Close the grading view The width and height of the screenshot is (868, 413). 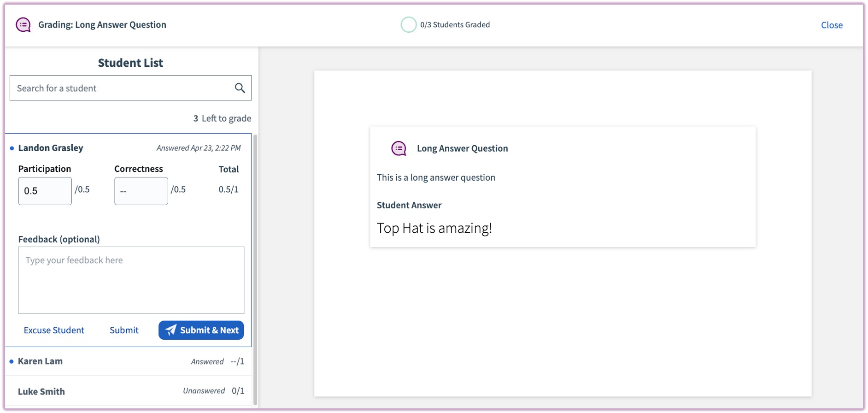831,25
